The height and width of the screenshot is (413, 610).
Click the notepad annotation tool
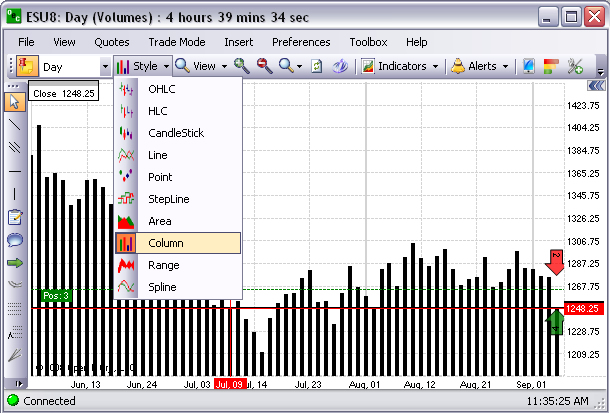coord(15,216)
